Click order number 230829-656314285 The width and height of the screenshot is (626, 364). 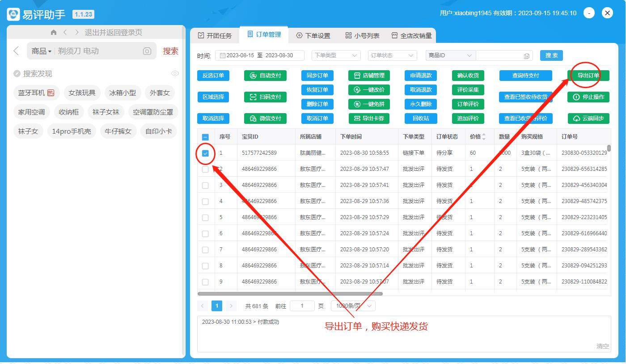pyautogui.click(x=584, y=169)
